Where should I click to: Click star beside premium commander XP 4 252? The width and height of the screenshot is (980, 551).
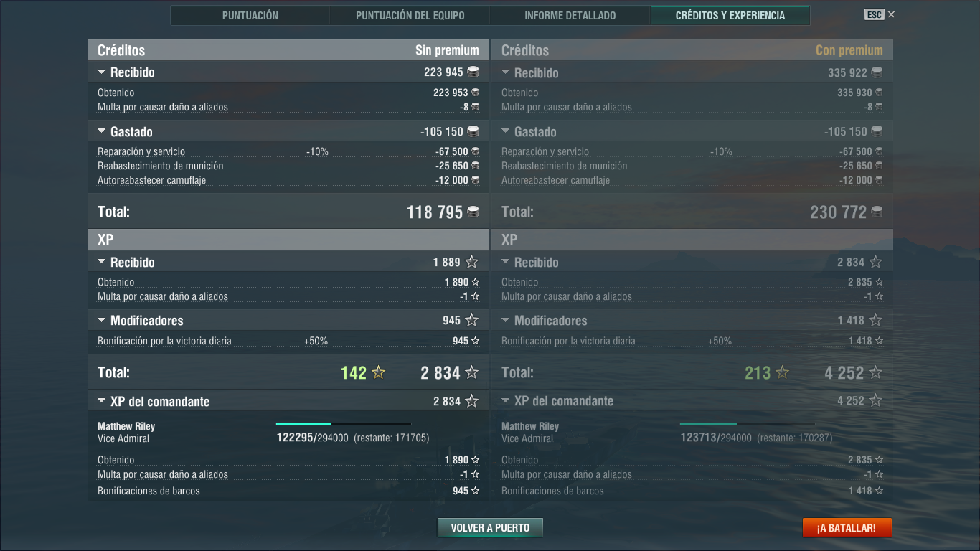[875, 400]
